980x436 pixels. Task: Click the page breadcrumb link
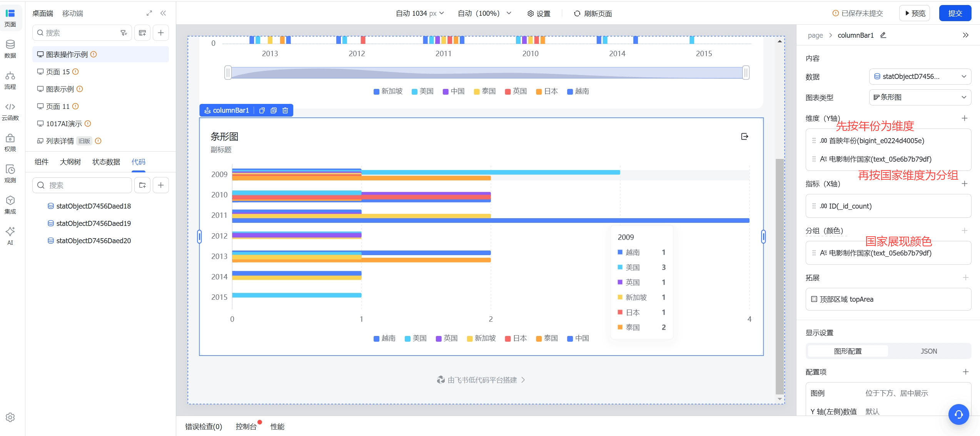pos(815,35)
